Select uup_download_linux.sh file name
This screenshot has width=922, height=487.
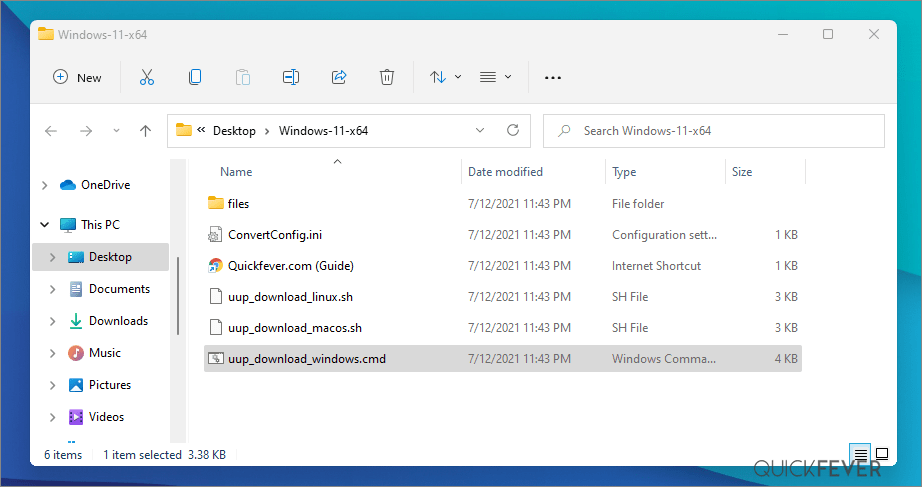290,297
